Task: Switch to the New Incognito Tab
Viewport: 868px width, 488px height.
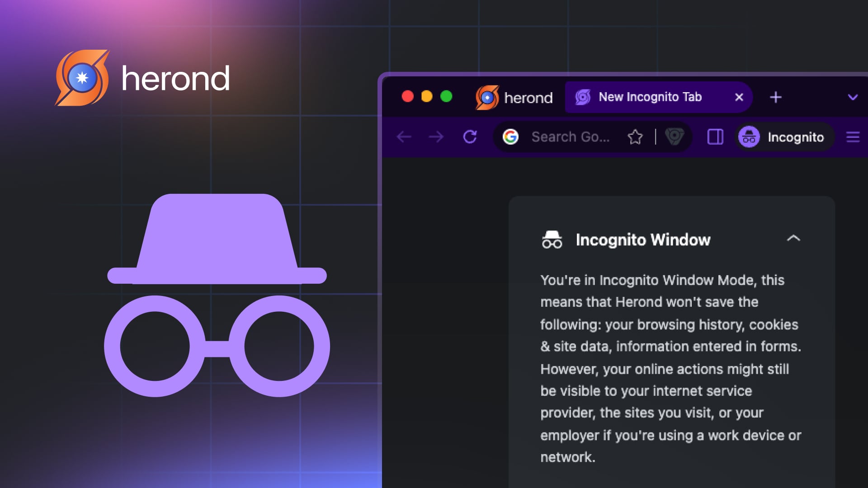Action: coord(650,97)
